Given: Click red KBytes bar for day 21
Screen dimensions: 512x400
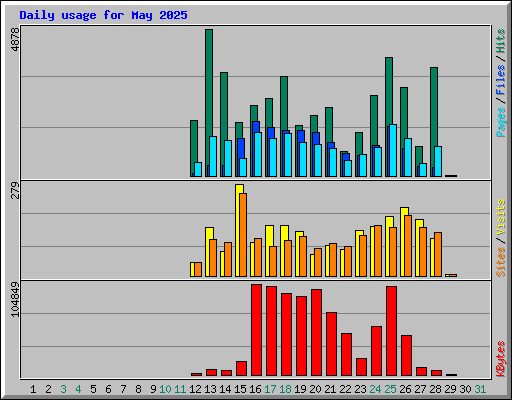Looking at the screenshot, I should (331, 344).
